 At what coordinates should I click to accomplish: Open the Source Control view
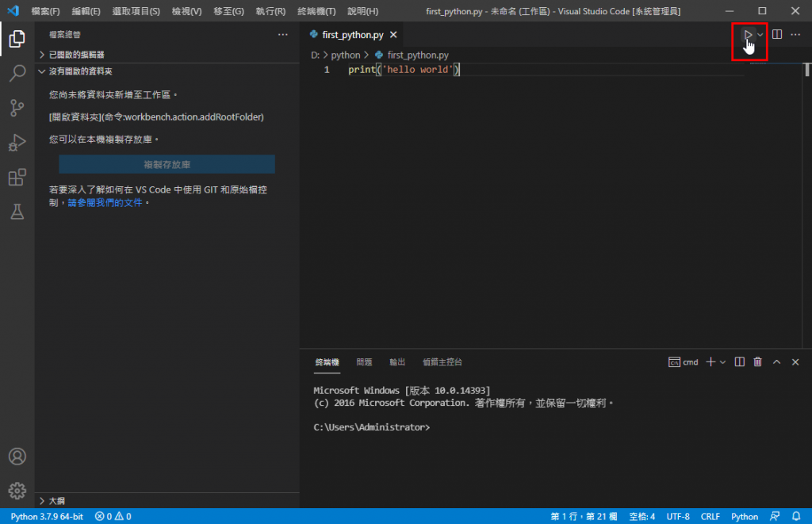click(17, 108)
